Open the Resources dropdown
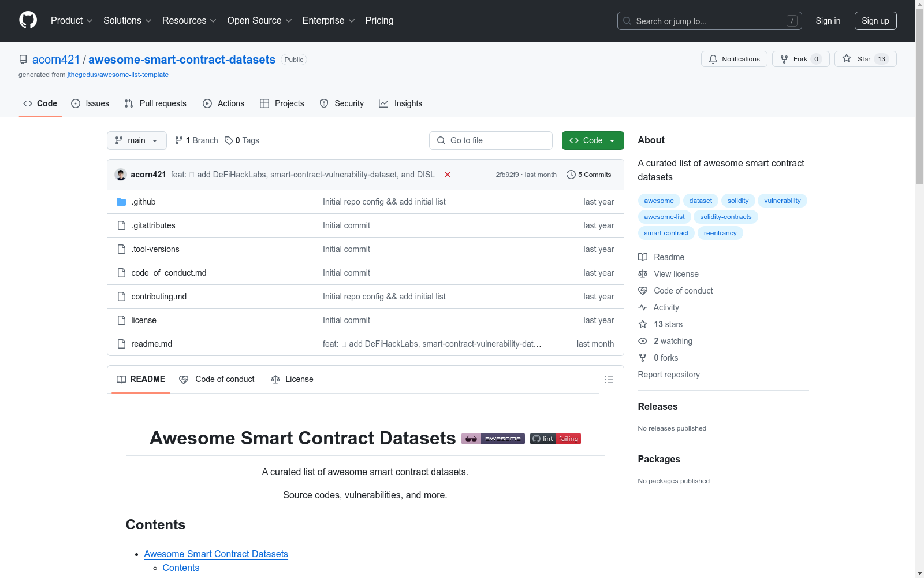924x578 pixels. tap(189, 20)
